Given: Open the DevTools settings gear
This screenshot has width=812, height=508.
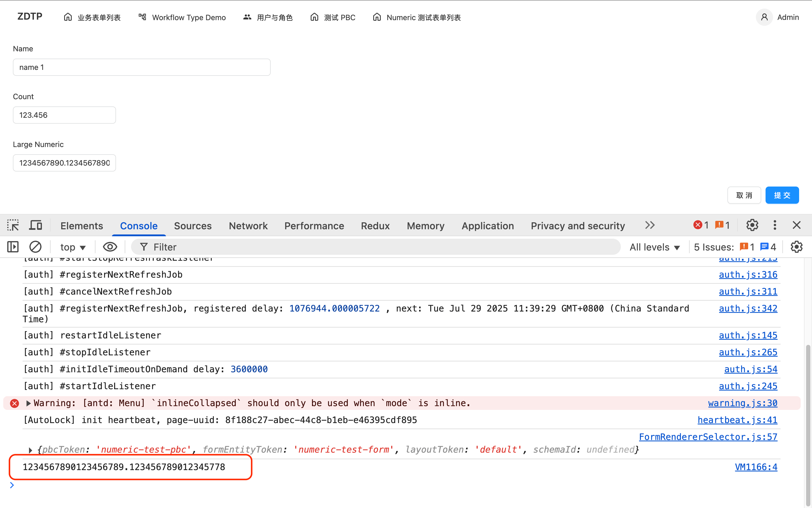Looking at the screenshot, I should click(752, 225).
